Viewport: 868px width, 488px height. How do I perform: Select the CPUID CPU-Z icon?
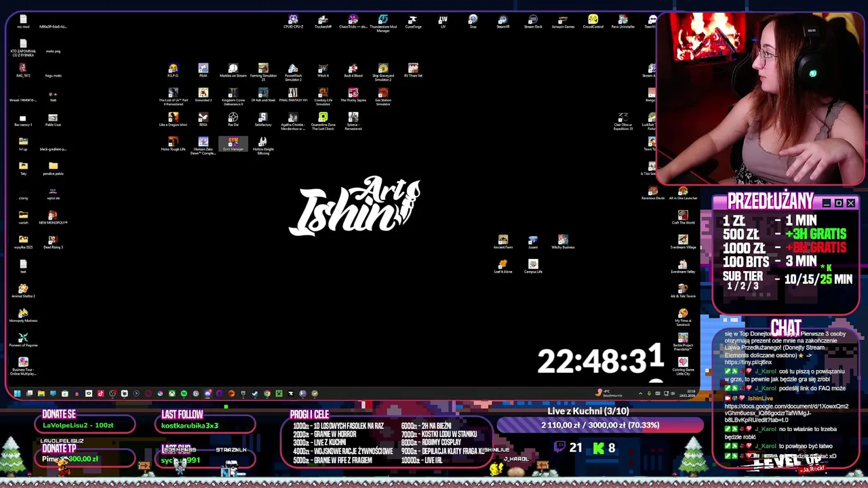(293, 21)
